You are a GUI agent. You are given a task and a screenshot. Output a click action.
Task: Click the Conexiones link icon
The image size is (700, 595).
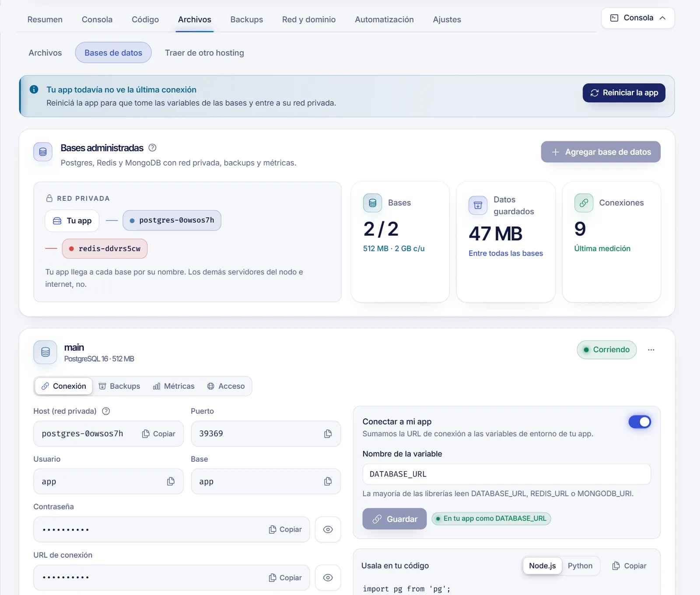point(584,203)
